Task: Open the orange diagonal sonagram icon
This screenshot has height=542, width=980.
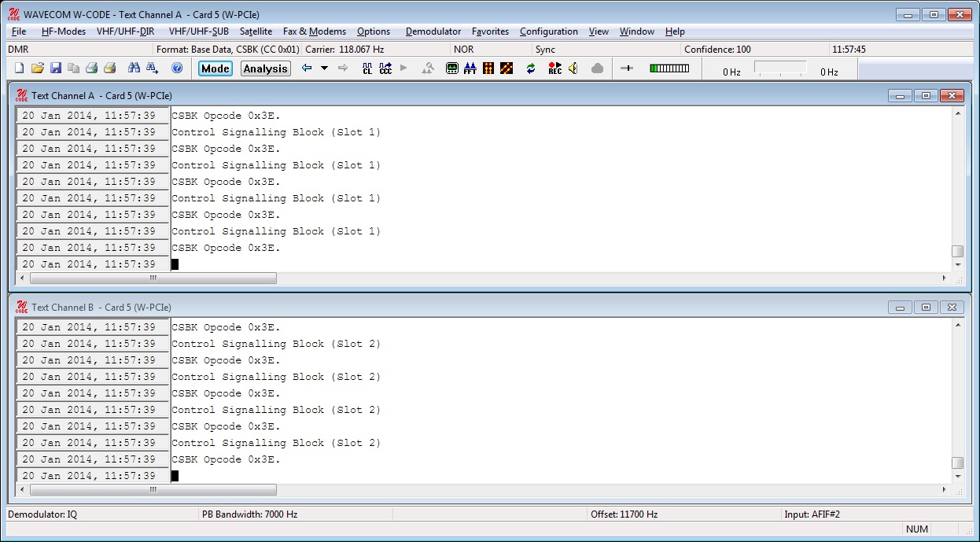Action: (x=507, y=68)
